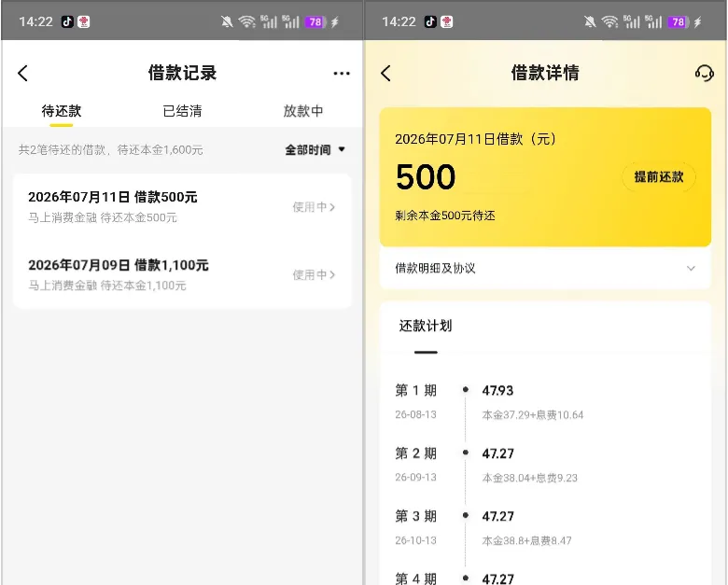Viewport: 728px width, 585px height.
Task: Expand the 借款明细及协议 section
Action: [x=545, y=269]
